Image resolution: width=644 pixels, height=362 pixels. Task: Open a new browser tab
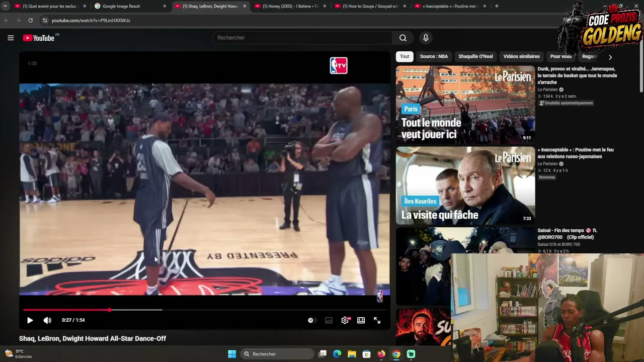(x=497, y=6)
